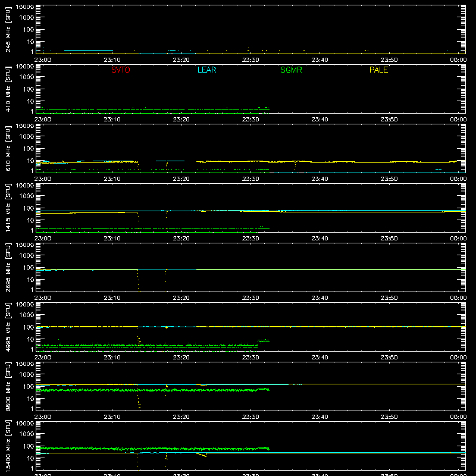
Task: Click the 00:00 tick label under 4995 MHz plot
Action: 458,358
